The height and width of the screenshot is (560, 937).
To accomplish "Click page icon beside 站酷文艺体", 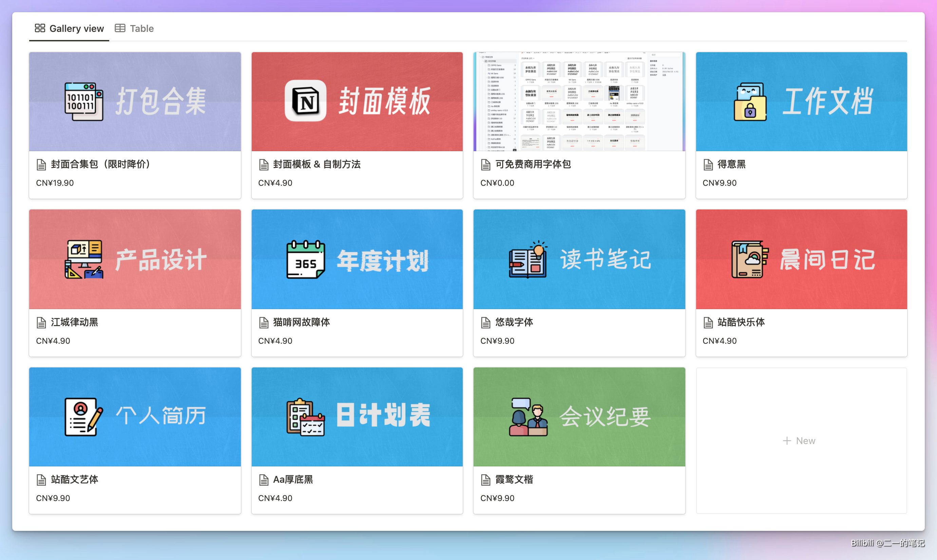I will [41, 480].
